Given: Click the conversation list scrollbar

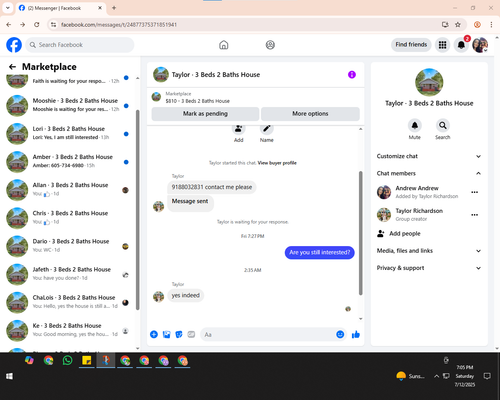Looking at the screenshot, I should (x=138, y=210).
